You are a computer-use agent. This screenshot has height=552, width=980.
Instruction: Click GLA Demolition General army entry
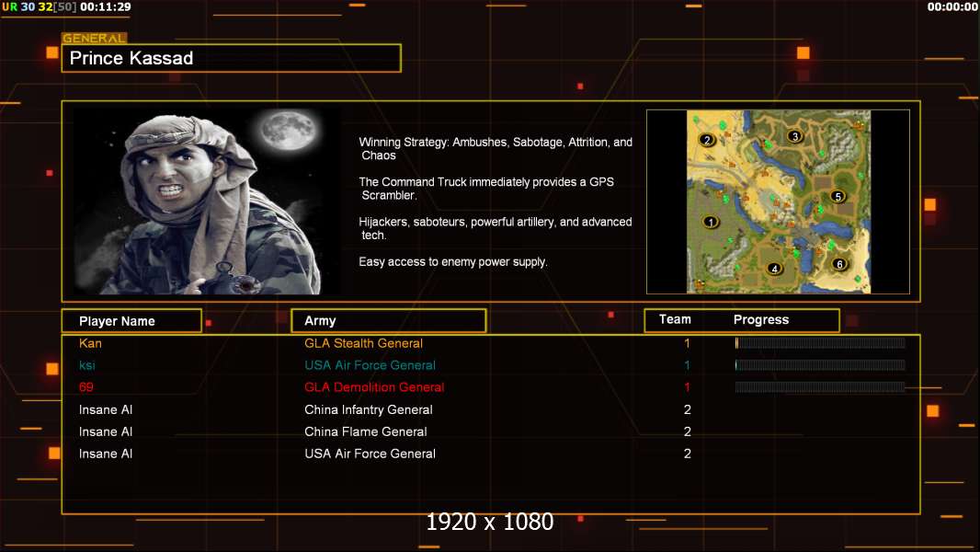coord(374,387)
